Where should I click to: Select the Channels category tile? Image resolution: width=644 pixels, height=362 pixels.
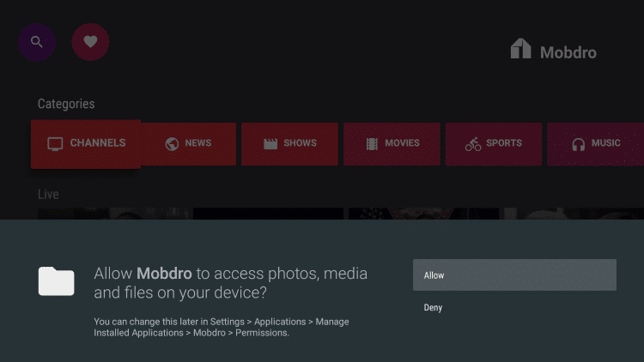point(86,143)
